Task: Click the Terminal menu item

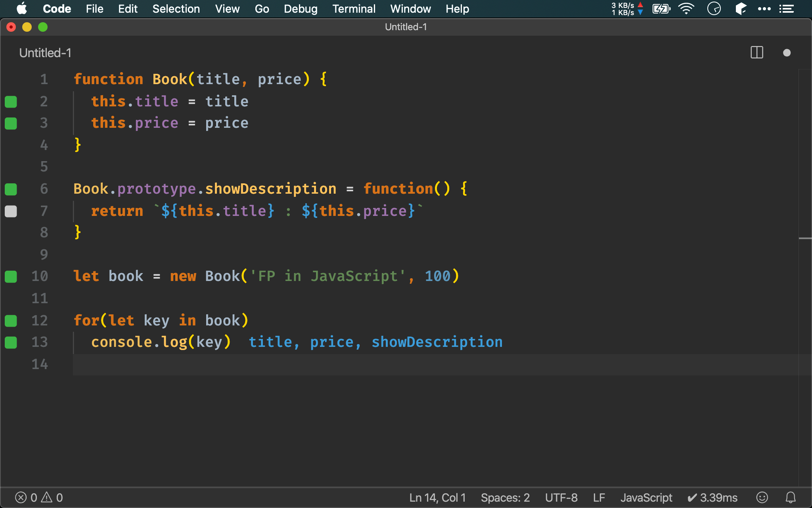Action: 354,9
